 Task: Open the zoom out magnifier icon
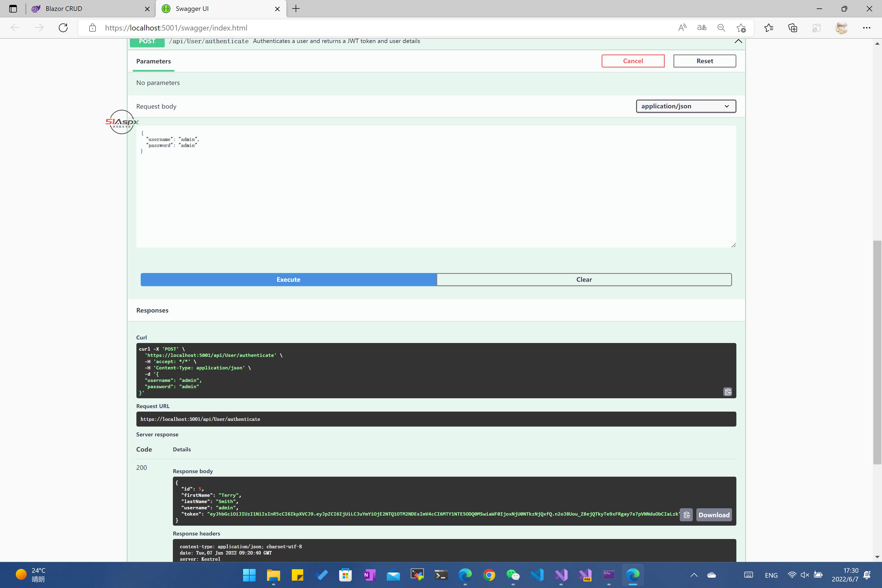point(721,28)
